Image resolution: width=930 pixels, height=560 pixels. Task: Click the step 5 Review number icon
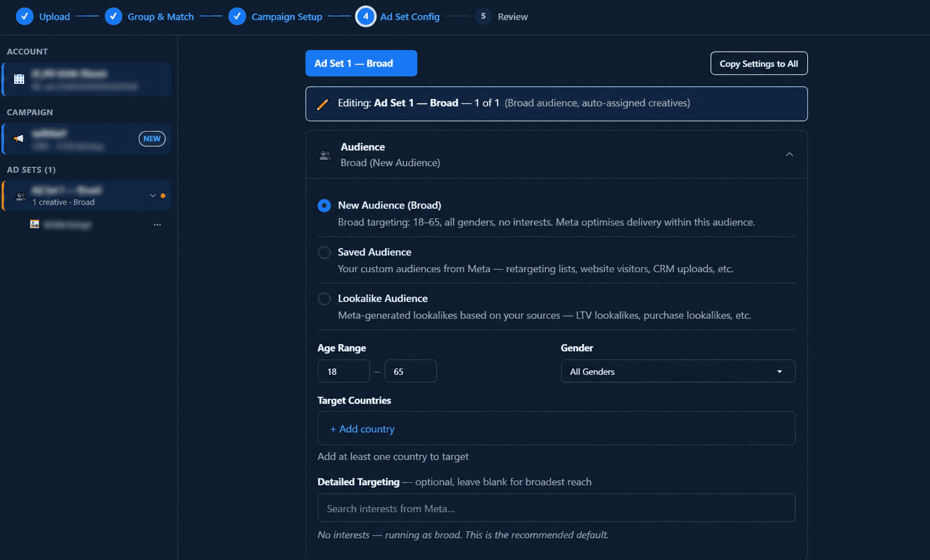(x=483, y=17)
